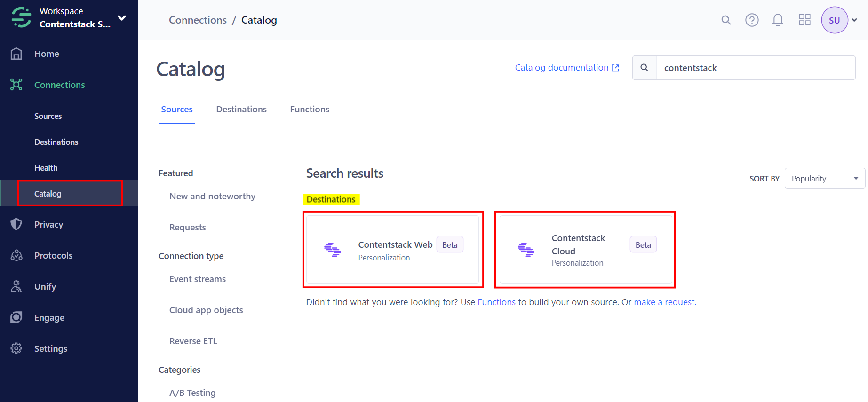Expand the user account menu arrow

(x=854, y=20)
